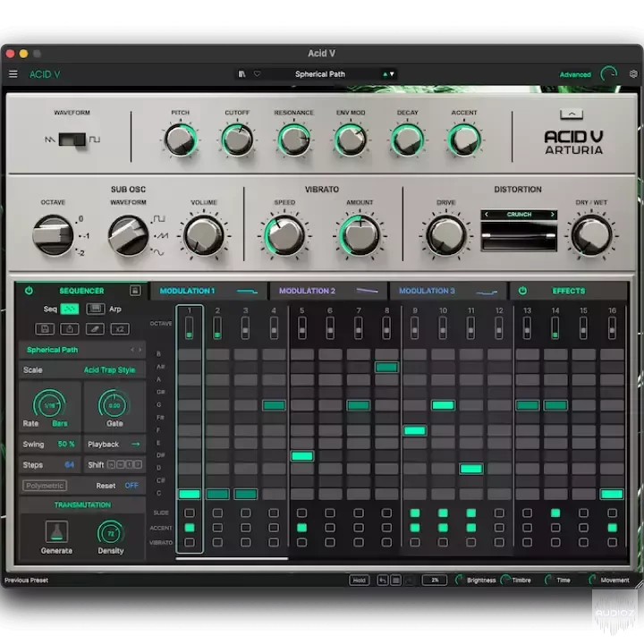Enable Vibrato on step 1
Viewport: 644px width, 644px height.
tap(190, 542)
